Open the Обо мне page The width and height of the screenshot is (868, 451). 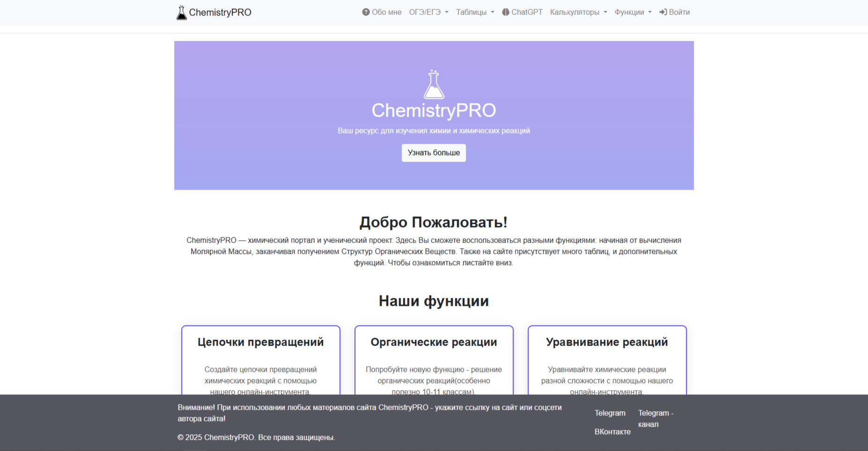click(382, 12)
